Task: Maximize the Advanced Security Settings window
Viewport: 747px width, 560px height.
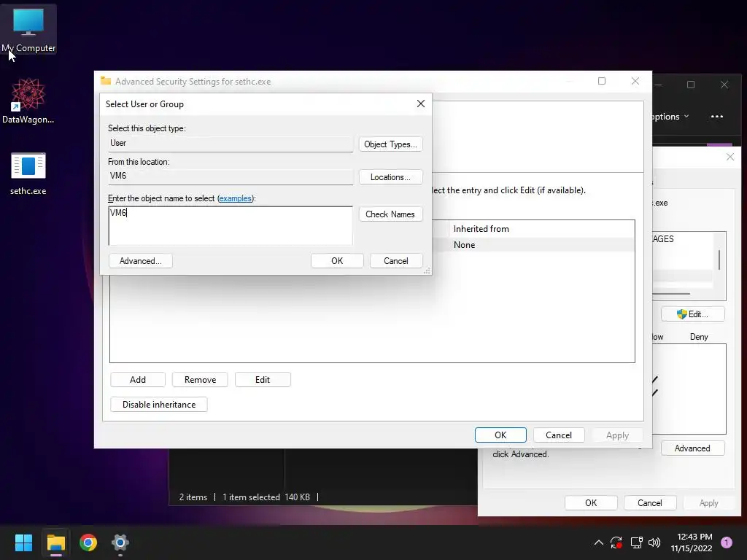Action: [x=602, y=82]
